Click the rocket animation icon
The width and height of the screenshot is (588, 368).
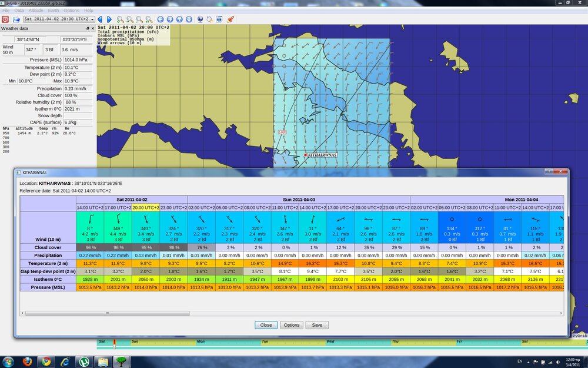(230, 19)
